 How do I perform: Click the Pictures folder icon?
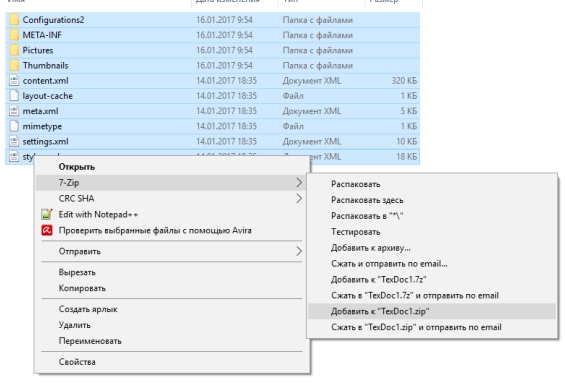click(x=14, y=50)
